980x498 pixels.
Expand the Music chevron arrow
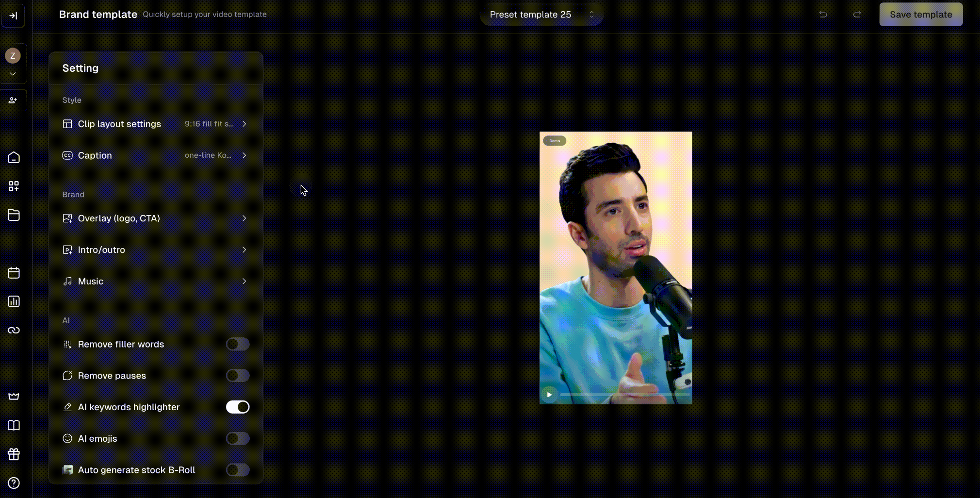tap(244, 282)
